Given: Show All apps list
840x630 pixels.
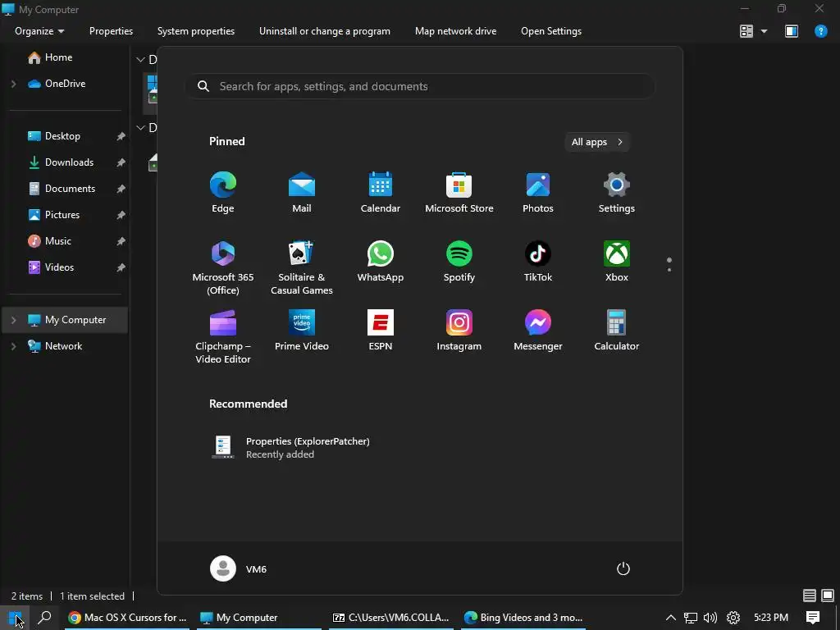Looking at the screenshot, I should click(597, 142).
